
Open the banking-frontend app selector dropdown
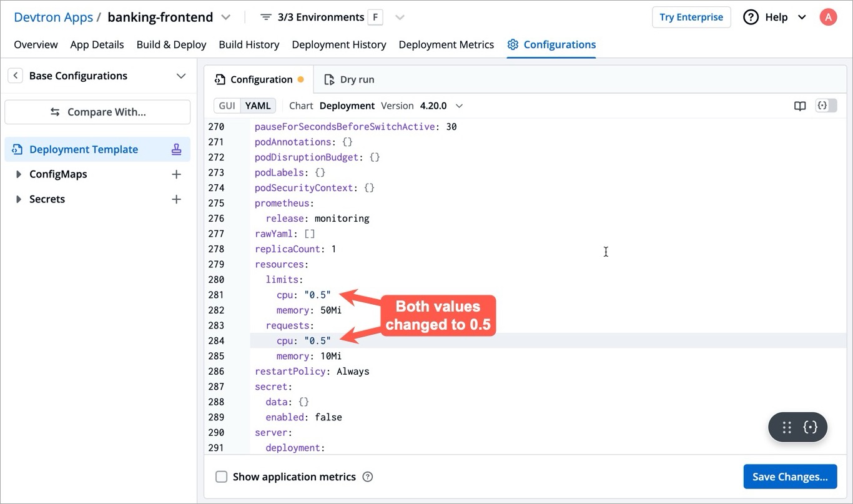226,17
